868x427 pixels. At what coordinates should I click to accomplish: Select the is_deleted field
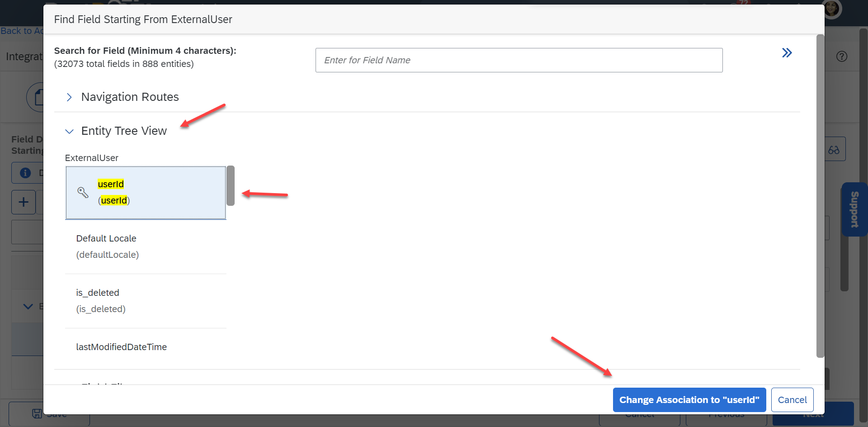[146, 301]
